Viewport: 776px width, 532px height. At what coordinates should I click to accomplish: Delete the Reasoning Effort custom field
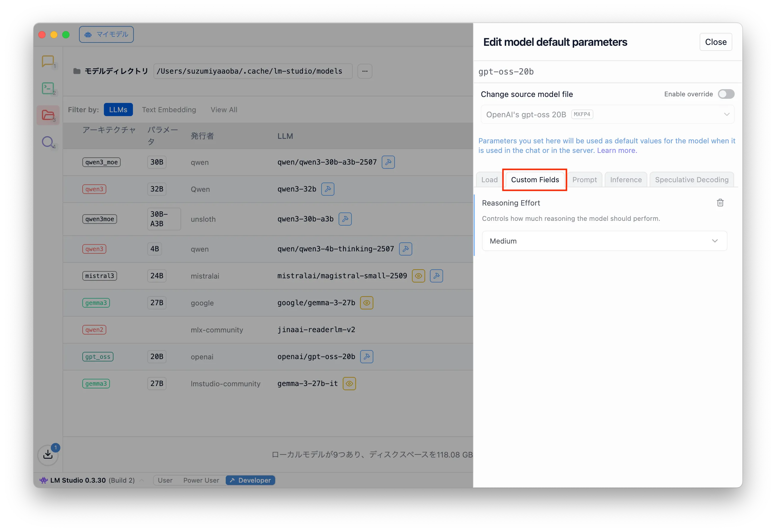[720, 203]
